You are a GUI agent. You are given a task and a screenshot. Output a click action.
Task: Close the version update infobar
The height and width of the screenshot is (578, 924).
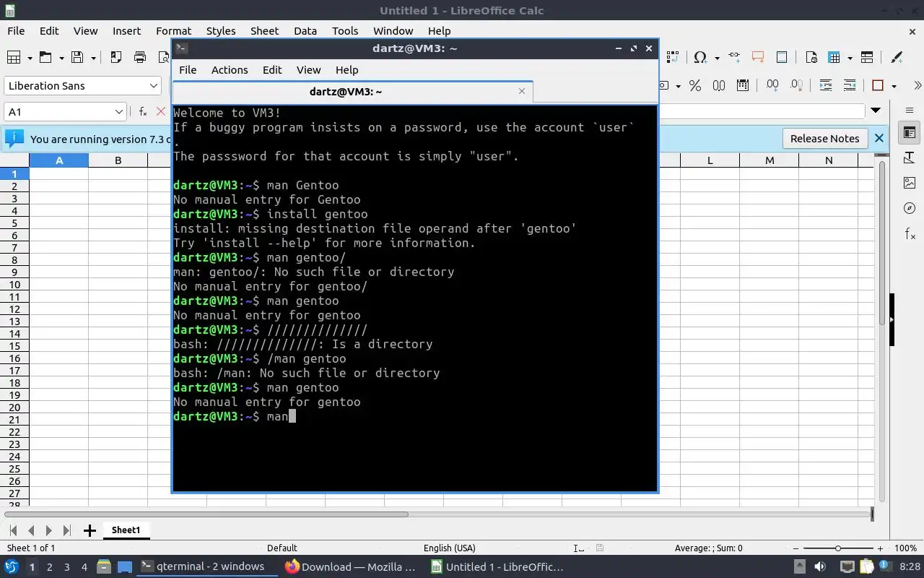[x=879, y=138]
